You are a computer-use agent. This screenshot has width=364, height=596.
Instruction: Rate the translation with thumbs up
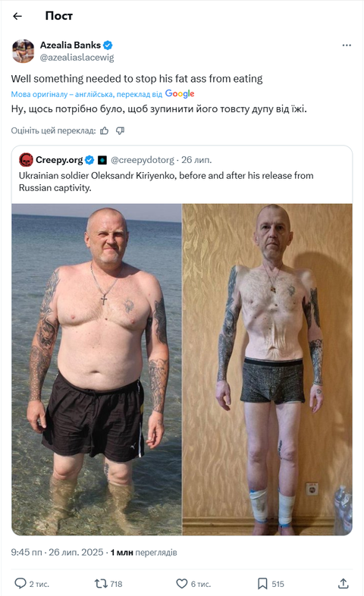click(x=105, y=130)
